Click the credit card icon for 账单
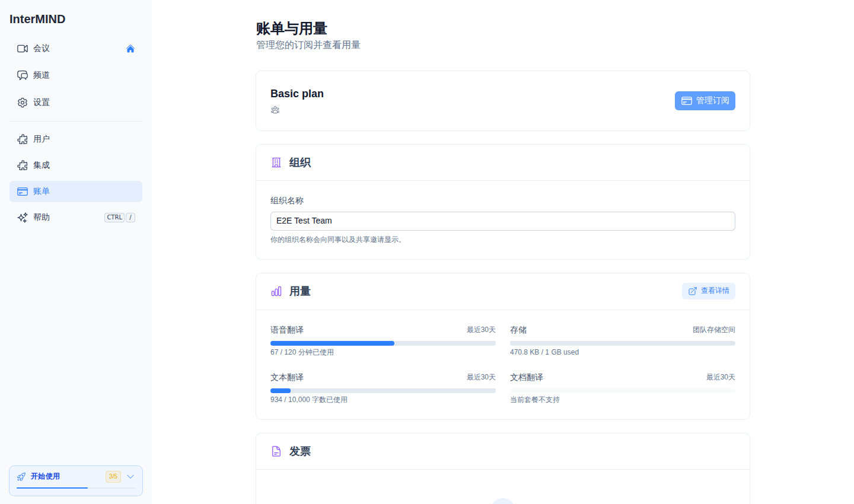854x504 pixels. [23, 192]
